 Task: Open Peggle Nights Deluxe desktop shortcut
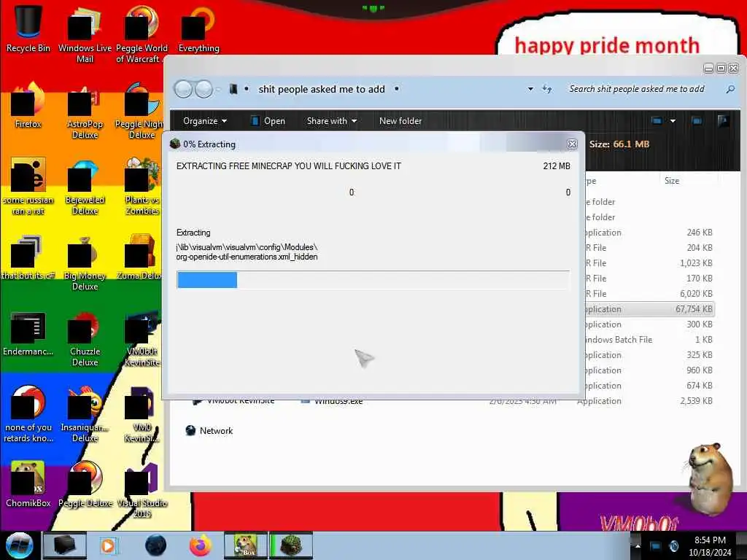click(141, 111)
